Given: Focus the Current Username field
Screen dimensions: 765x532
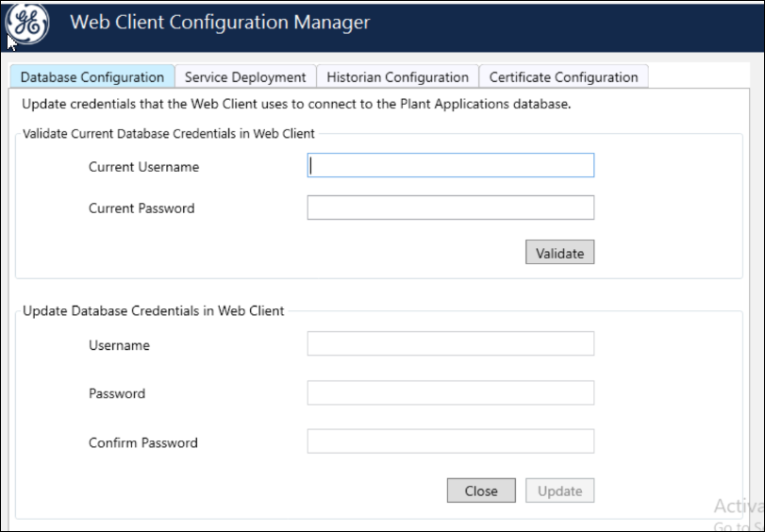Looking at the screenshot, I should 451,165.
